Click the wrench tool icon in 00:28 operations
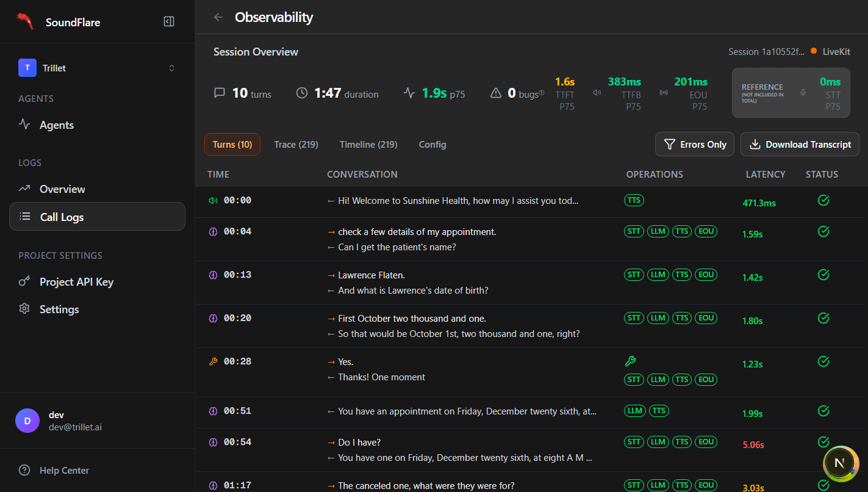Image resolution: width=868 pixels, height=492 pixels. click(x=631, y=361)
